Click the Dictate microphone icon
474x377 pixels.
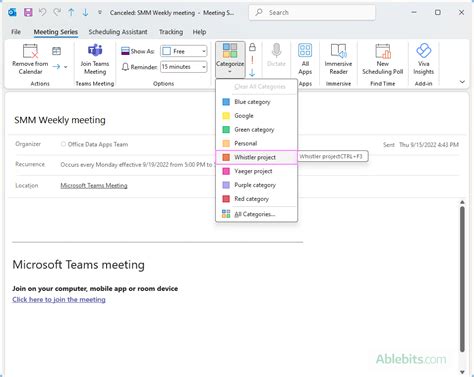276,55
